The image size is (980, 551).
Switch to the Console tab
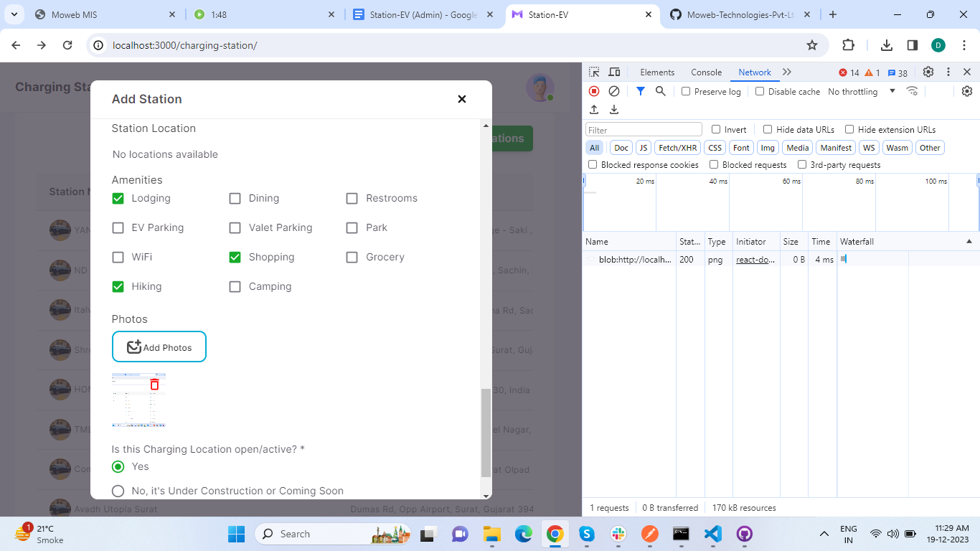tap(706, 72)
